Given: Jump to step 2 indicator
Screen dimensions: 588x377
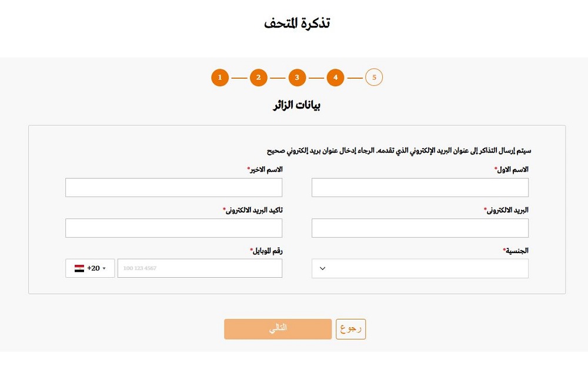Looking at the screenshot, I should (258, 78).
